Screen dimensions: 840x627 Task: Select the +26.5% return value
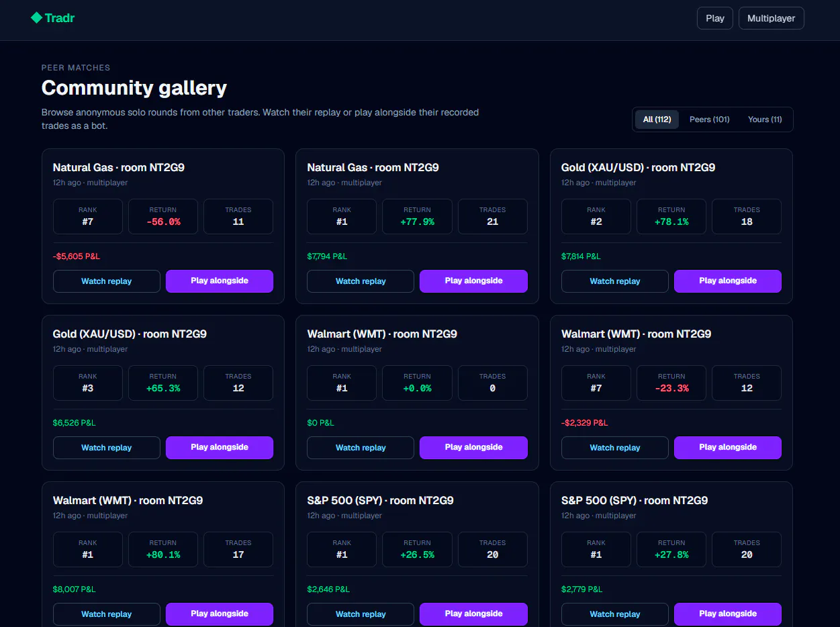click(417, 554)
